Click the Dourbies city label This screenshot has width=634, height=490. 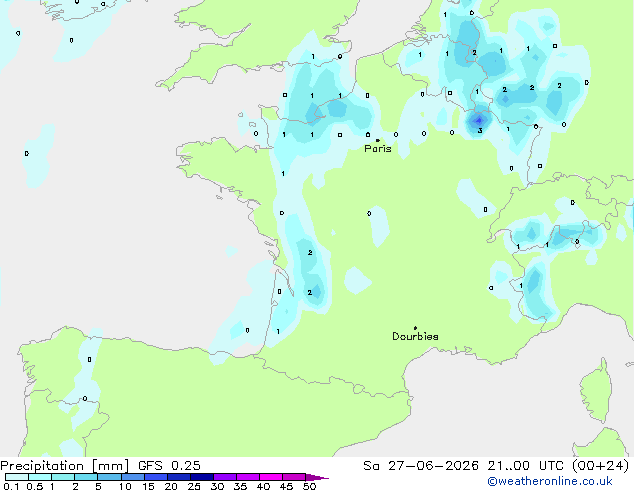click(x=415, y=336)
